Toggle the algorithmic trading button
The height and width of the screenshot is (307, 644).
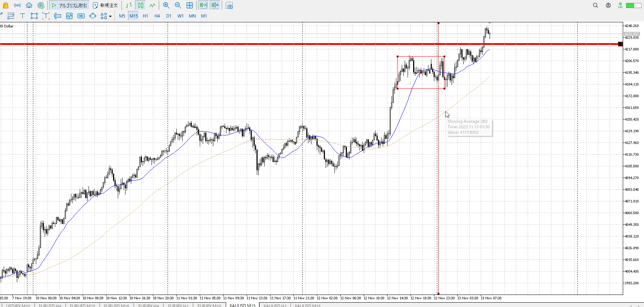pyautogui.click(x=70, y=5)
